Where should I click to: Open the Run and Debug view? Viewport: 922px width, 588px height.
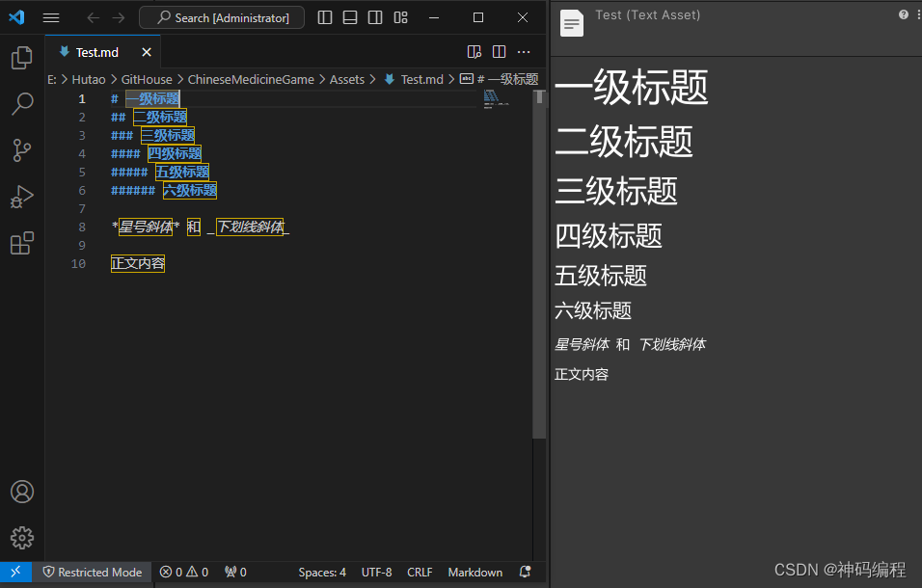pyautogui.click(x=22, y=197)
